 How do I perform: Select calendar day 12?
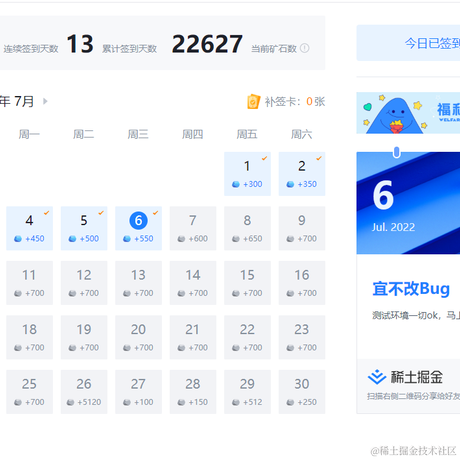tap(84, 283)
